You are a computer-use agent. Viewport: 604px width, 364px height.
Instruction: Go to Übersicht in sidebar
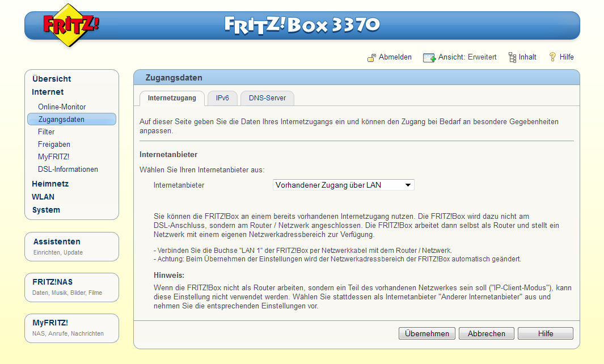point(52,79)
